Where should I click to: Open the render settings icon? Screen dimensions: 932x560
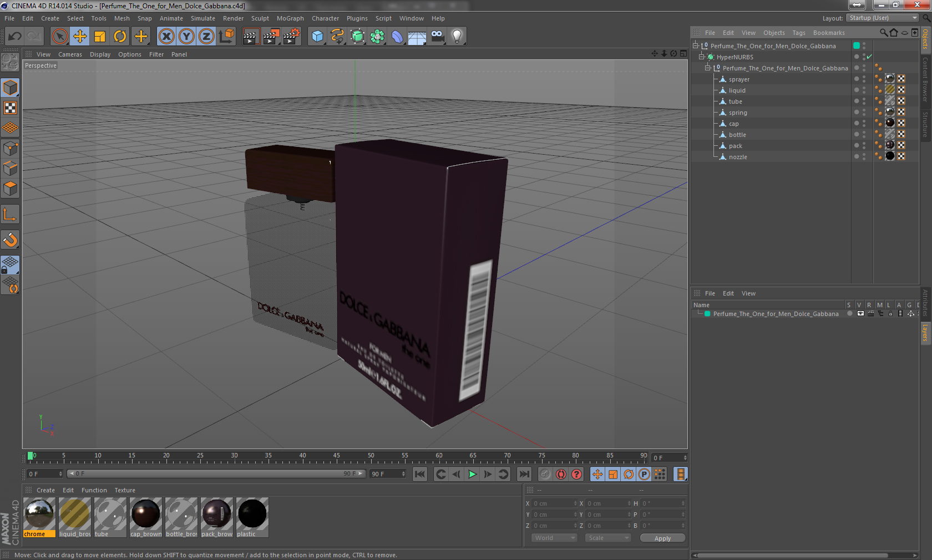click(291, 37)
